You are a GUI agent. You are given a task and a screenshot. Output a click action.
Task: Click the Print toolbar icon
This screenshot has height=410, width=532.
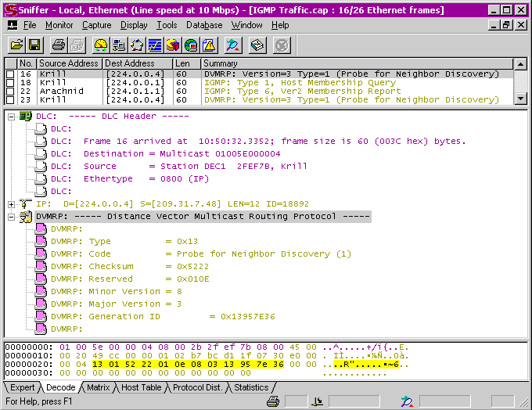(x=59, y=45)
